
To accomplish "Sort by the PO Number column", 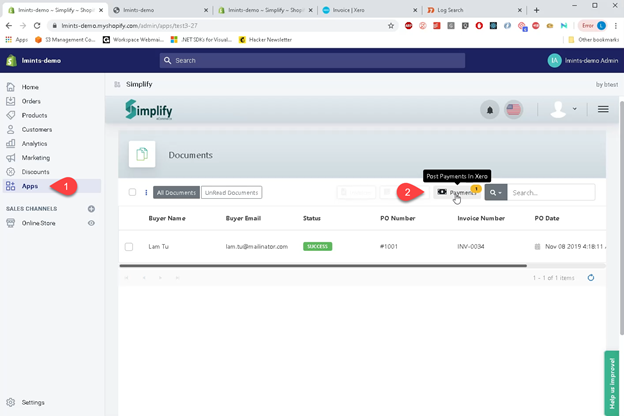I will [398, 218].
